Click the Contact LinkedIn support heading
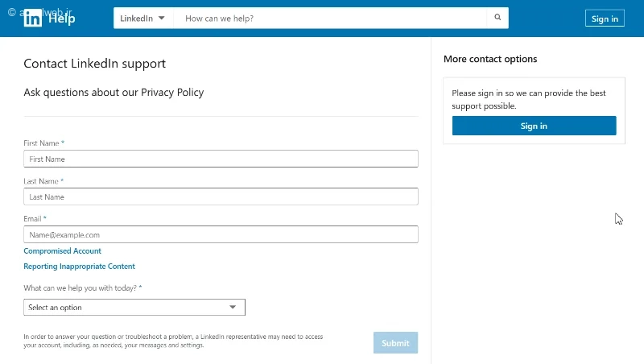The image size is (644, 364). point(94,64)
